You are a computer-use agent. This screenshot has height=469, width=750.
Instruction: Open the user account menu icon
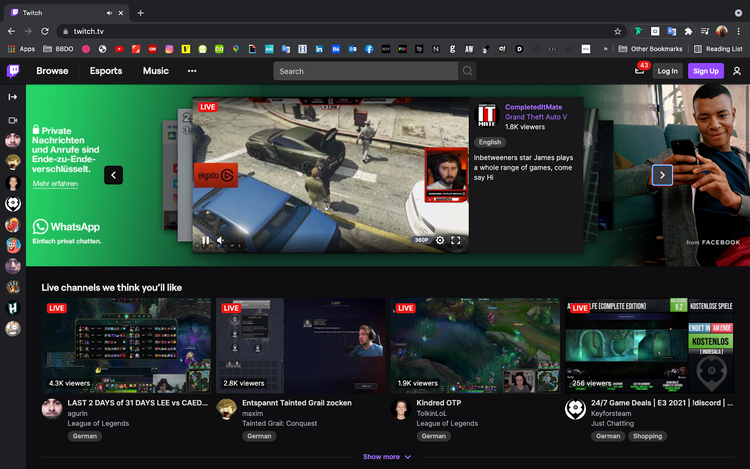tap(737, 71)
